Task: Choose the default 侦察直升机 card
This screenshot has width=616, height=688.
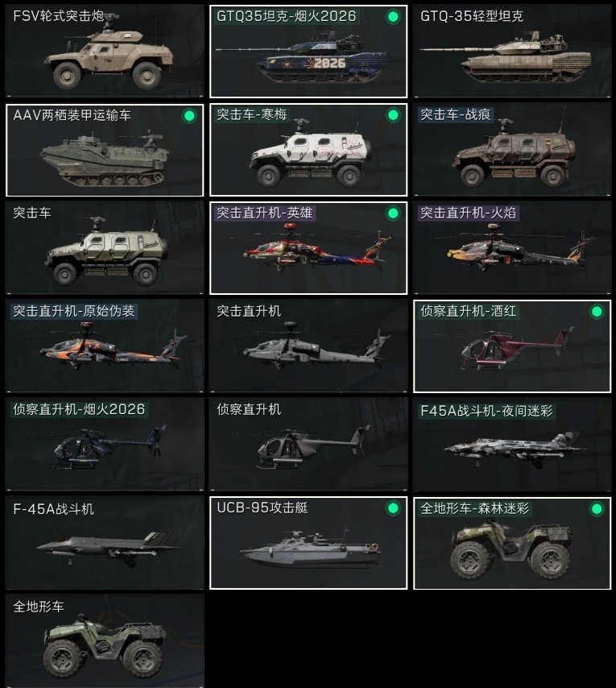Action: pos(308,445)
